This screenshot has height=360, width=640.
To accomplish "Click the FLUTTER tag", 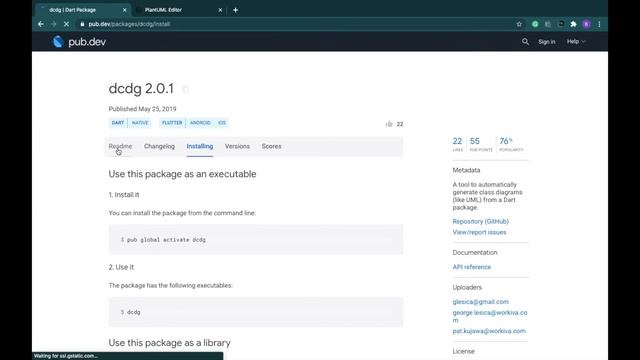I will pyautogui.click(x=172, y=123).
